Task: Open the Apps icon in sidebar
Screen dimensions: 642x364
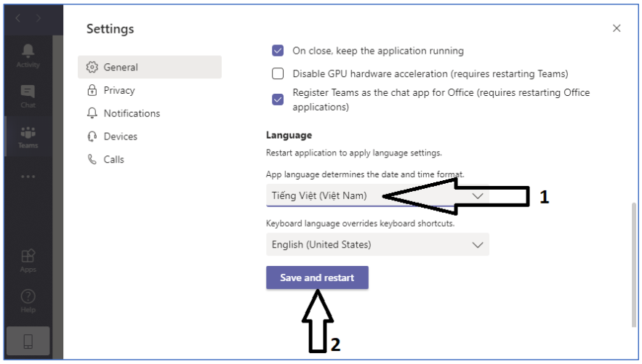Action: tap(28, 259)
